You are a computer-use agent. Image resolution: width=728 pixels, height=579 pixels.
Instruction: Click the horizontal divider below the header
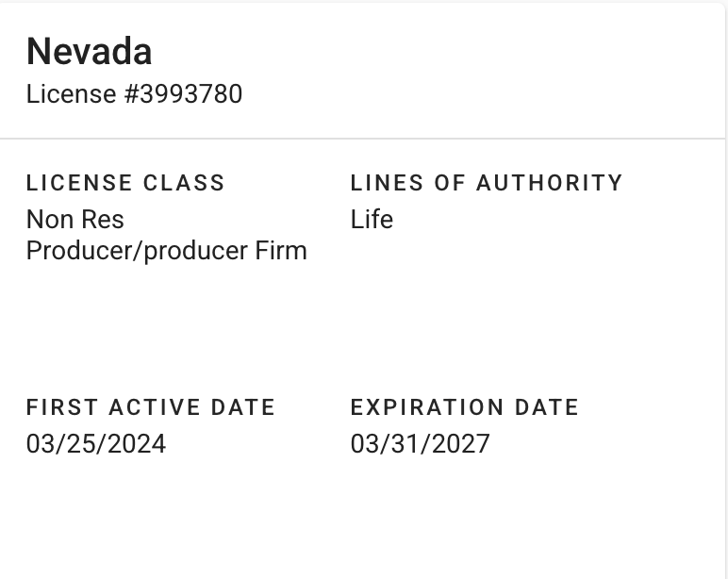(363, 139)
